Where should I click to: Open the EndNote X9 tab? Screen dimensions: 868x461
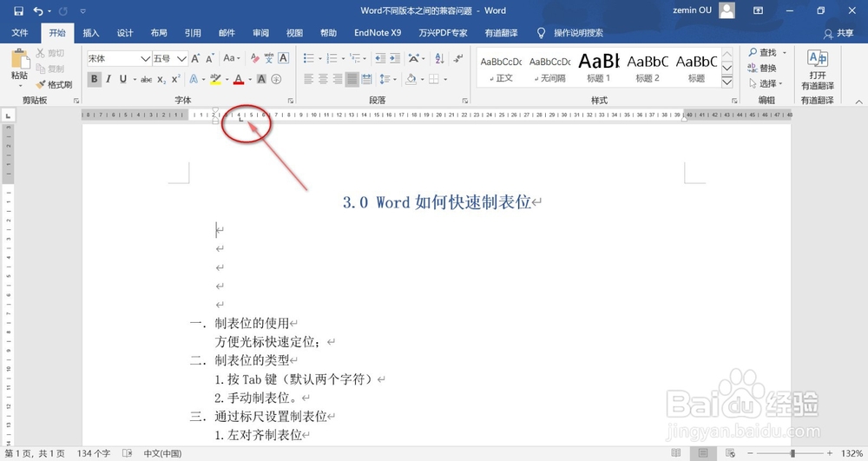tap(378, 33)
